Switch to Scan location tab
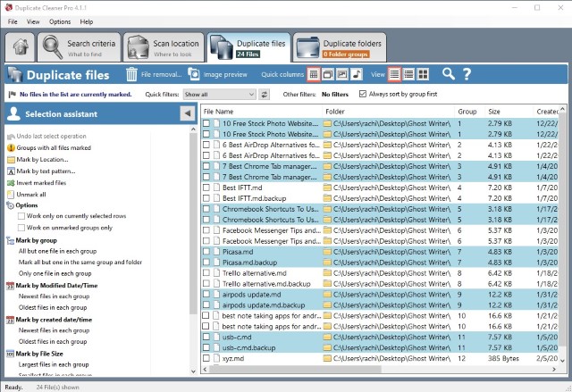 164,47
